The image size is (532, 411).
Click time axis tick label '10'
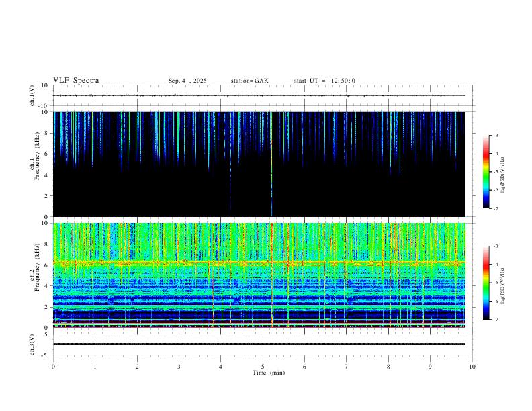pos(472,367)
